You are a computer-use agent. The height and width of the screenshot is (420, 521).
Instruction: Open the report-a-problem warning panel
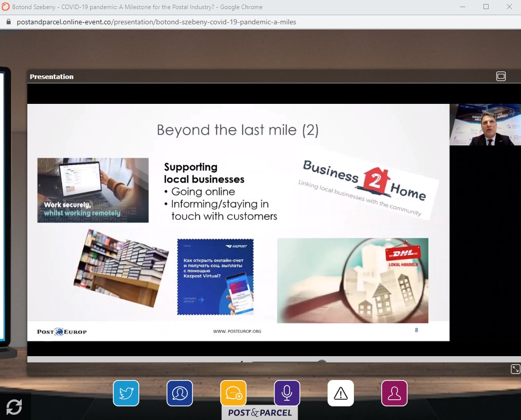[340, 393]
